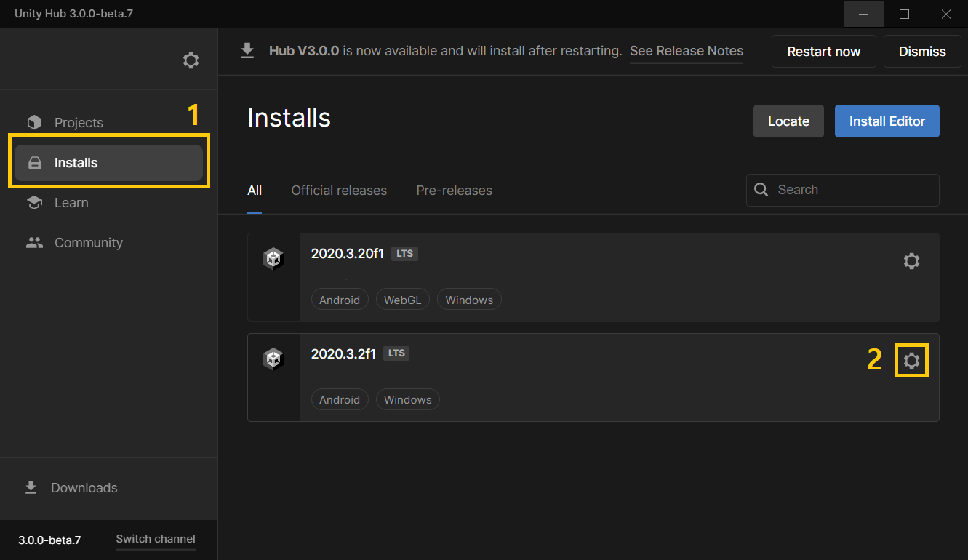Viewport: 968px width, 560px height.
Task: Click the Community people icon
Action: [34, 243]
